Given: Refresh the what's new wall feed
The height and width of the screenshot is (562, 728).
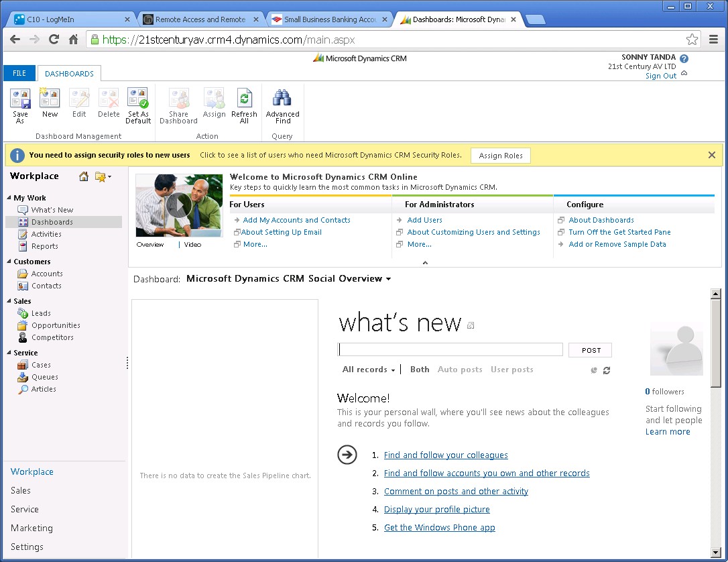Looking at the screenshot, I should point(607,370).
